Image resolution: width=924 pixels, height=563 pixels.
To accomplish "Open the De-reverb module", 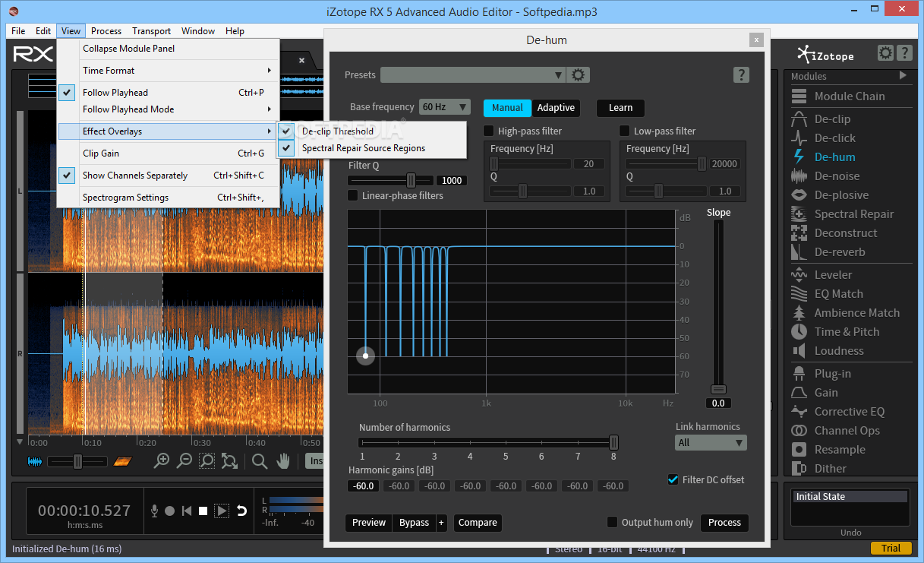I will 840,252.
